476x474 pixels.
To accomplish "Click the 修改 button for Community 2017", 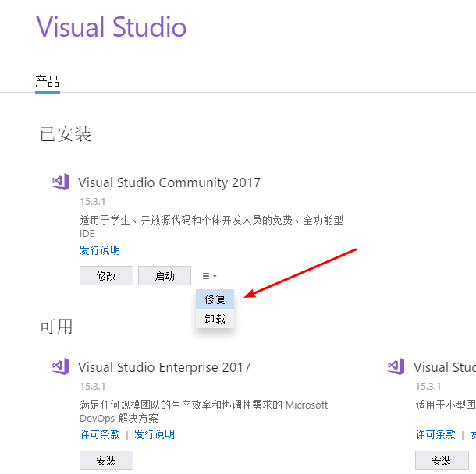I will click(x=106, y=276).
